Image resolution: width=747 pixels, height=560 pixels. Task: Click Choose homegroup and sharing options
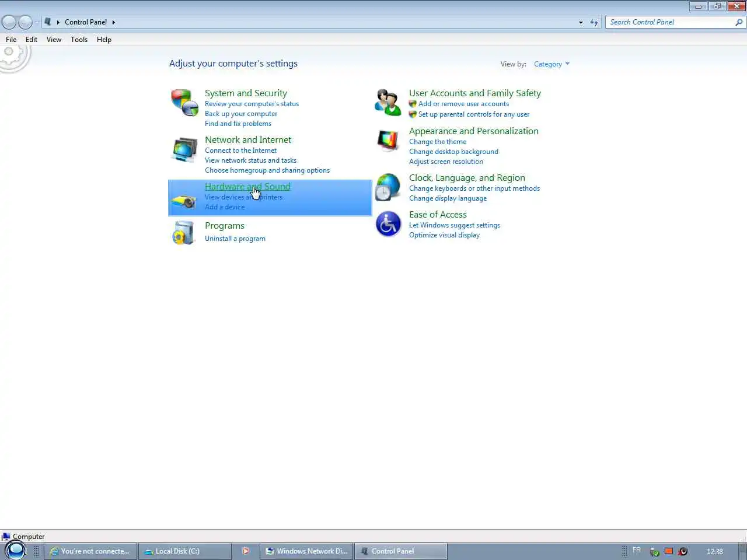267,170
